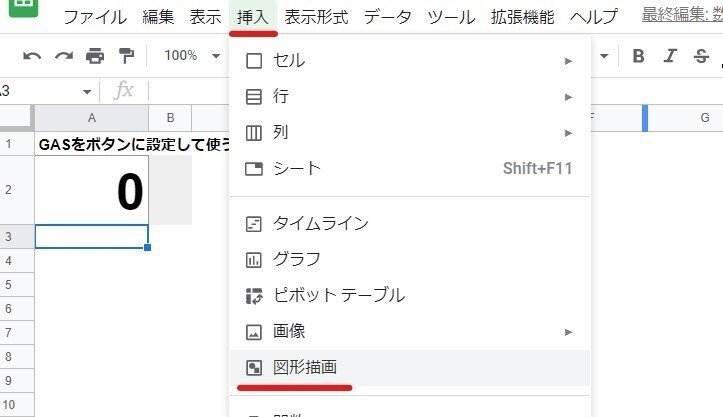The image size is (723, 417).
Task: Toggle strikethrough formatting button
Action: tap(701, 56)
